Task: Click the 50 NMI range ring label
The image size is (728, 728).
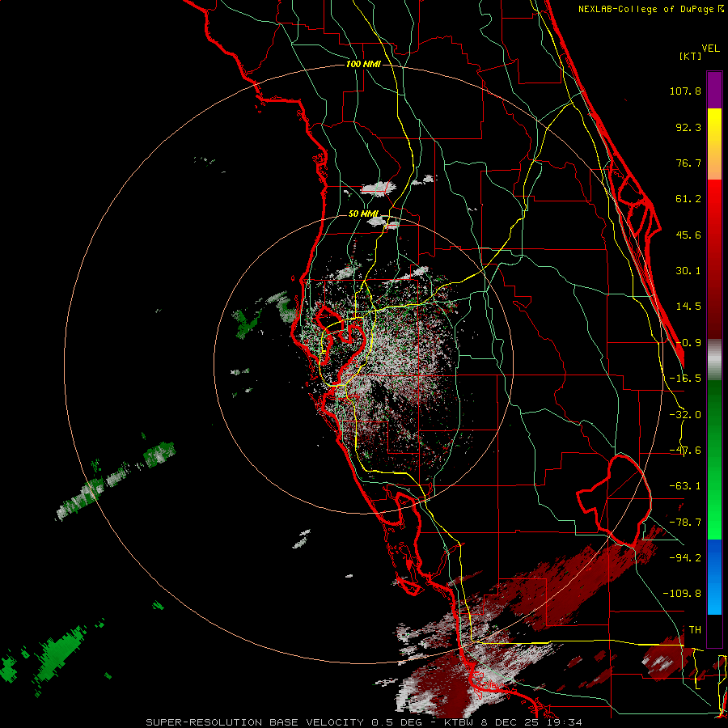Action: pyautogui.click(x=363, y=214)
